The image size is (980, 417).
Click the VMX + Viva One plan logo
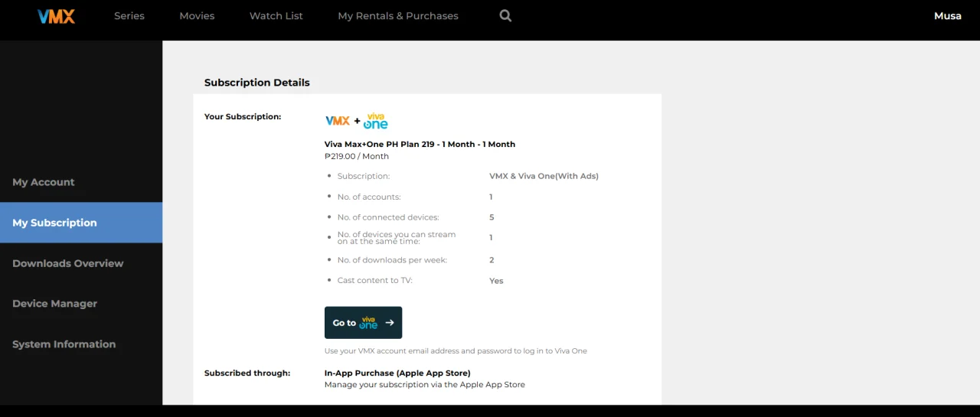(357, 121)
